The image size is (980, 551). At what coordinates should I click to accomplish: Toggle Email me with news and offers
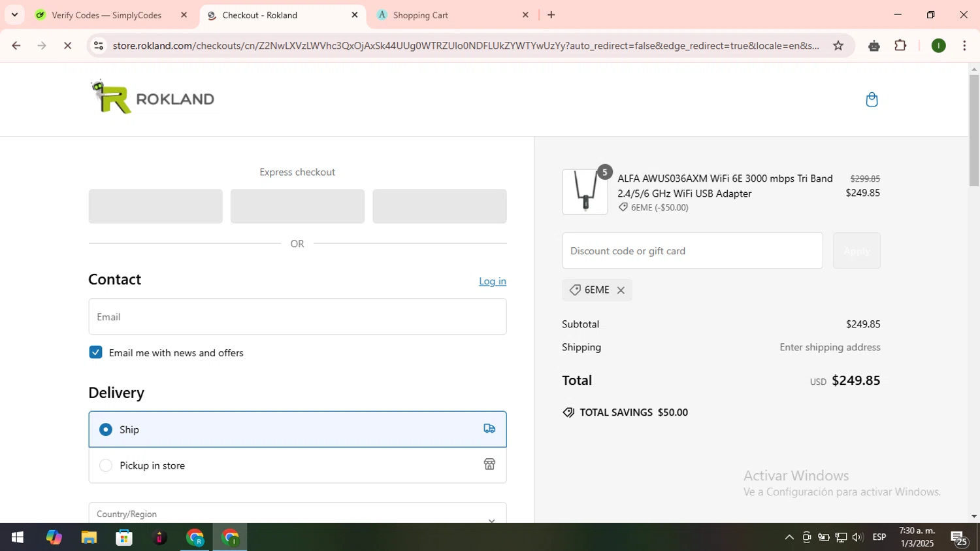tap(95, 352)
